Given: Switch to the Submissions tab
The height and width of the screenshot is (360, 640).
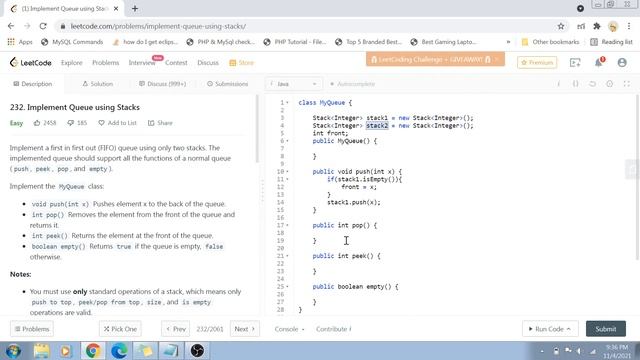Looking at the screenshot, I should 227,84.
